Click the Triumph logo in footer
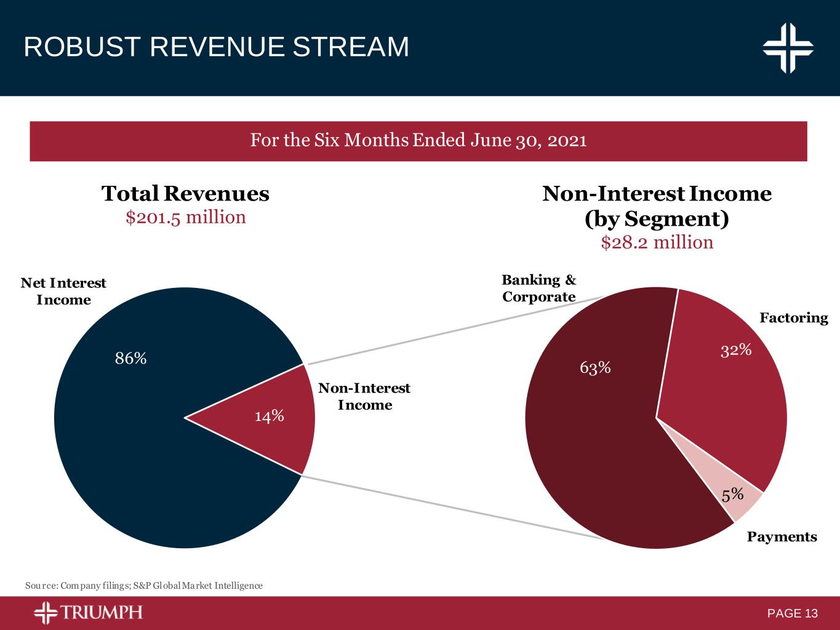The height and width of the screenshot is (630, 840). pyautogui.click(x=88, y=613)
